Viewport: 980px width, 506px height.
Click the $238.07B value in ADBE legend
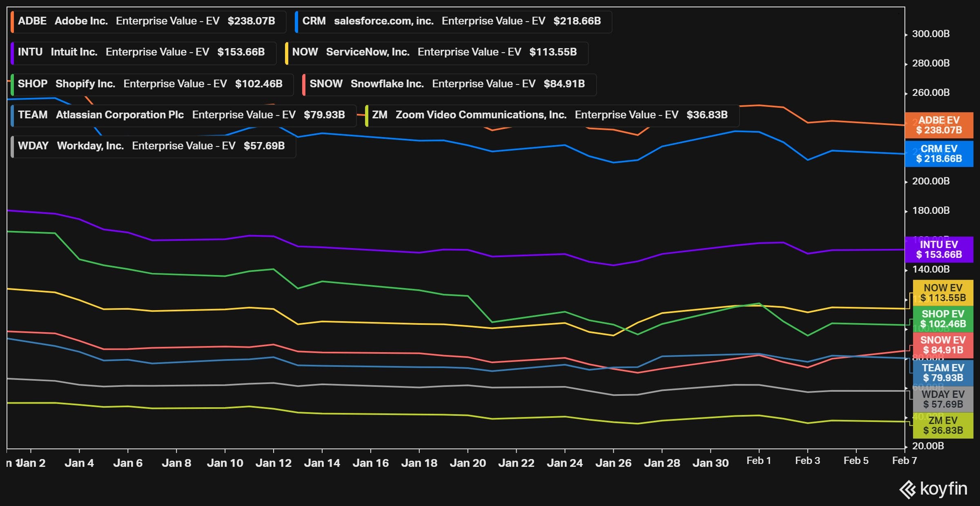252,21
